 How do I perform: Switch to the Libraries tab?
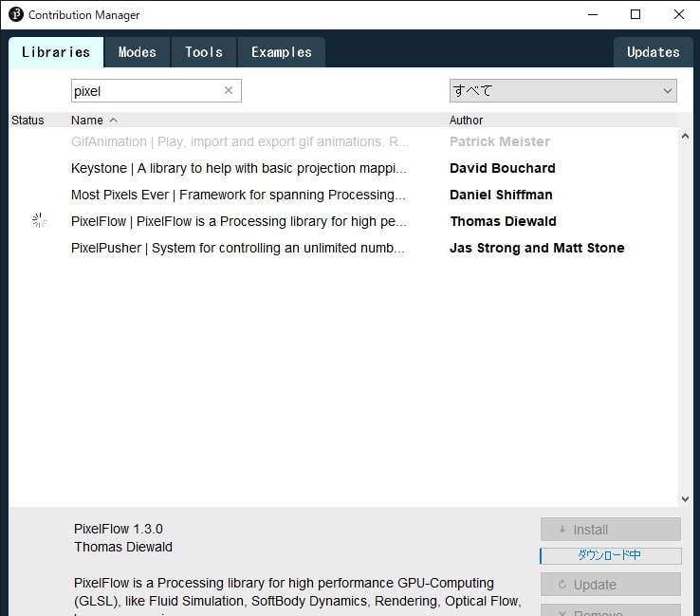(56, 52)
